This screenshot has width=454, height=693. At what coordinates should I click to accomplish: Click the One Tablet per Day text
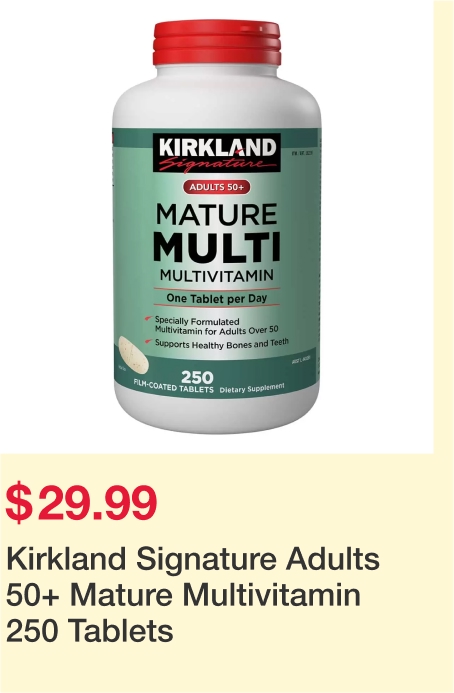(217, 298)
